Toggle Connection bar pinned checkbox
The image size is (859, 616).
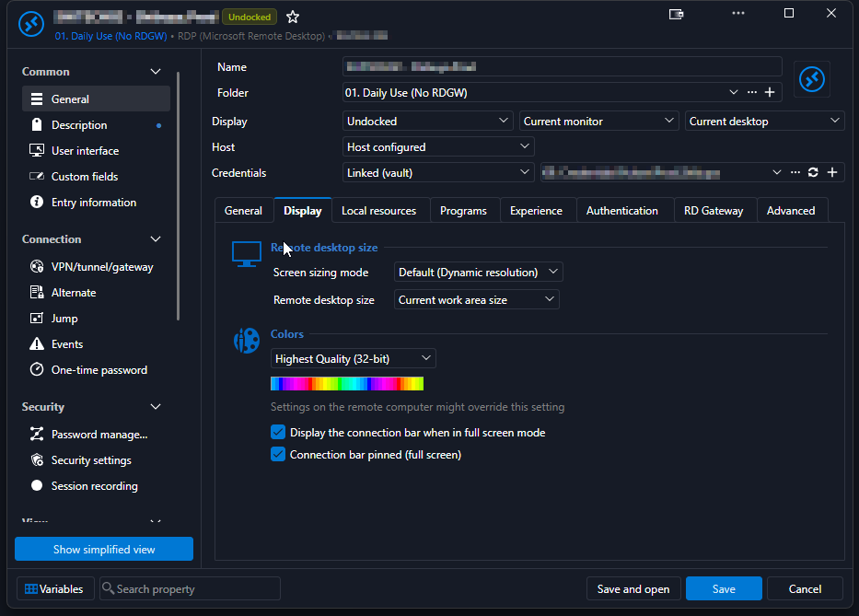point(278,454)
